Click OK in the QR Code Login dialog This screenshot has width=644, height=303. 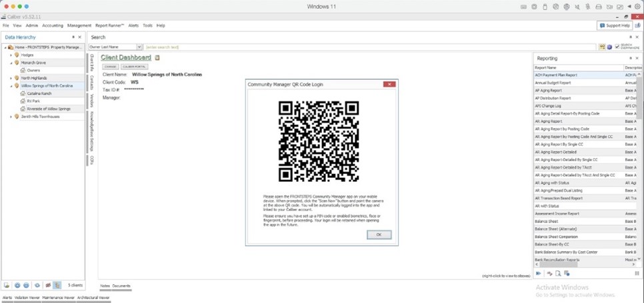click(x=379, y=234)
